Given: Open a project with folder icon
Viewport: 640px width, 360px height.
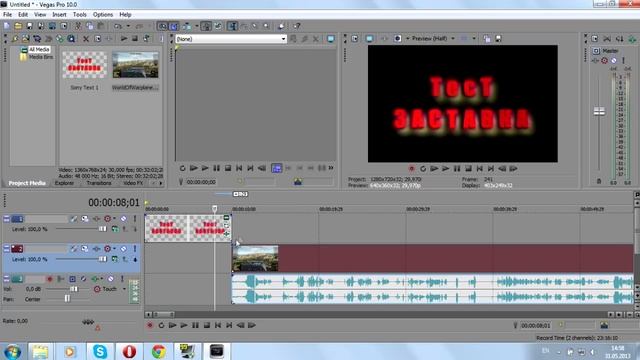Looking at the screenshot, I should point(18,26).
